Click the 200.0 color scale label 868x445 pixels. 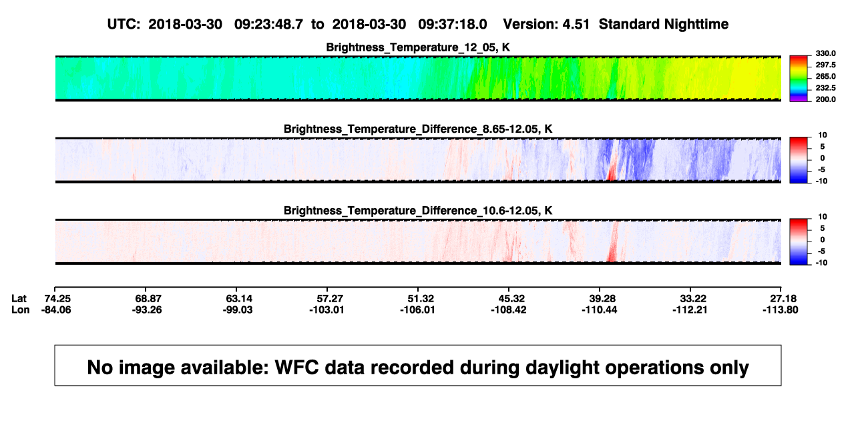tap(825, 99)
